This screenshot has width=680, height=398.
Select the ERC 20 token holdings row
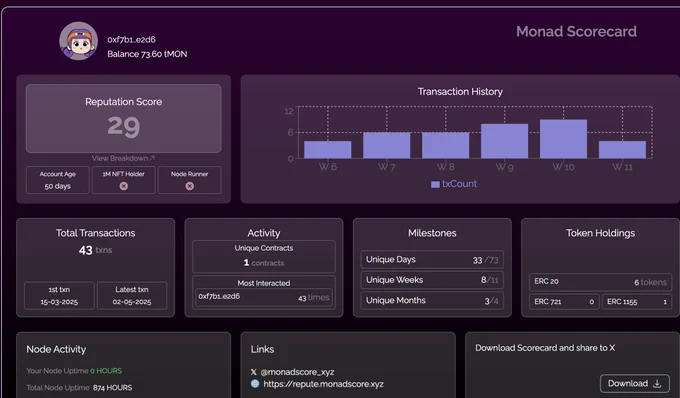coord(600,282)
